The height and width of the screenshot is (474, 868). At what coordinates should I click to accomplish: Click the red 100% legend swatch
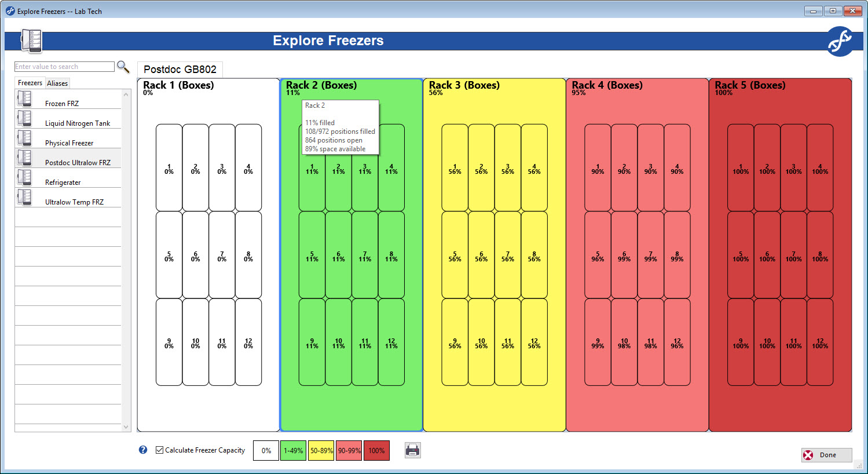click(376, 450)
